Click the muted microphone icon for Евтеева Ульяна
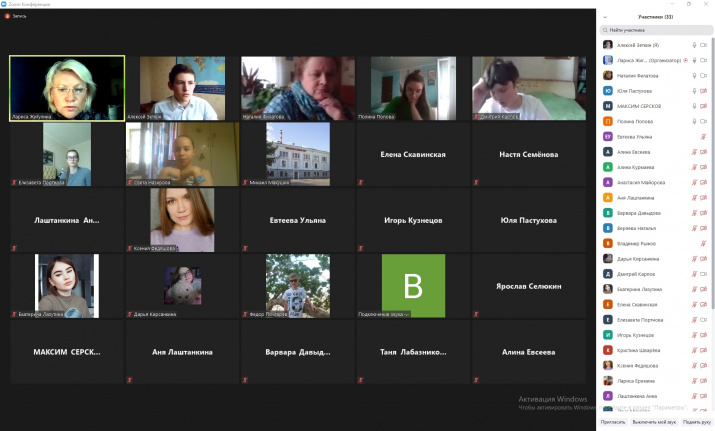The image size is (715, 431). (704, 137)
